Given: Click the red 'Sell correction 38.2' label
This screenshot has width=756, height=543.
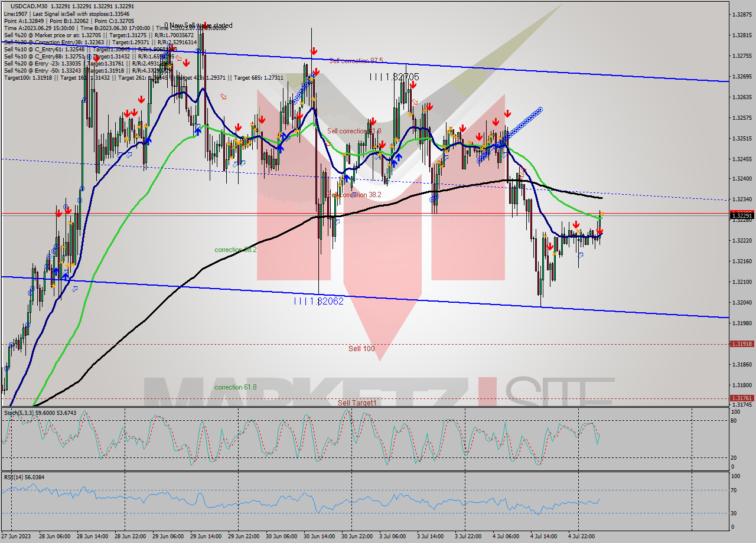Looking at the screenshot, I should (x=354, y=194).
